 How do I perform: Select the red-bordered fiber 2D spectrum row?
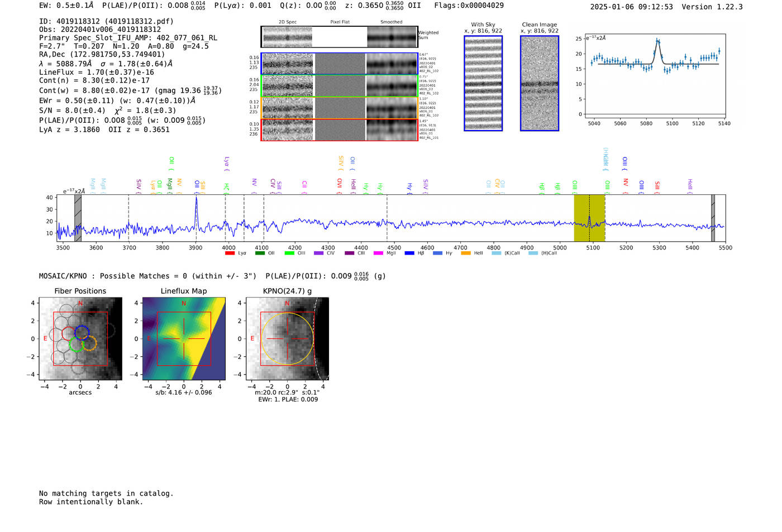pos(339,130)
